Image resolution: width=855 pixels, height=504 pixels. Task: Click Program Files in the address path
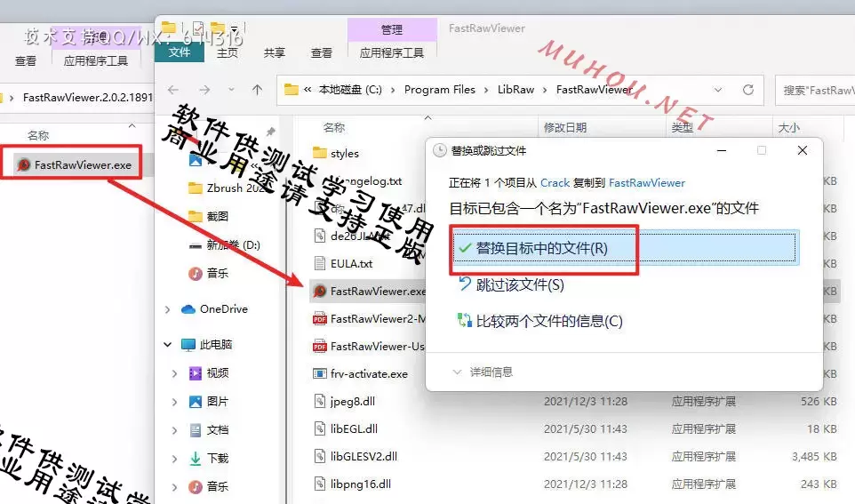439,90
